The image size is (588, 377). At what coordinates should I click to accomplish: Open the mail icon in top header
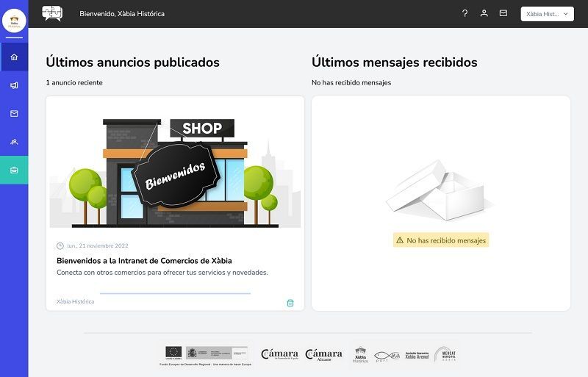coord(503,13)
